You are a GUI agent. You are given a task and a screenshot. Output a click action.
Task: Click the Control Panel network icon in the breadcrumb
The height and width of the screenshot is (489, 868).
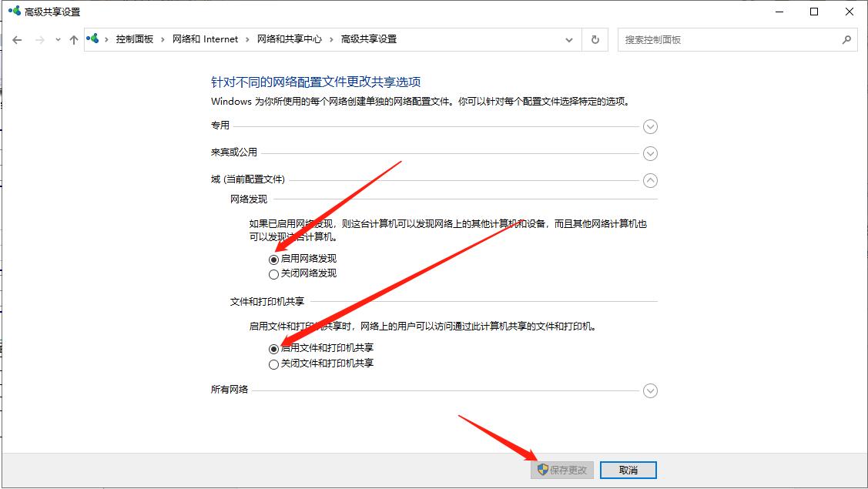[x=92, y=39]
